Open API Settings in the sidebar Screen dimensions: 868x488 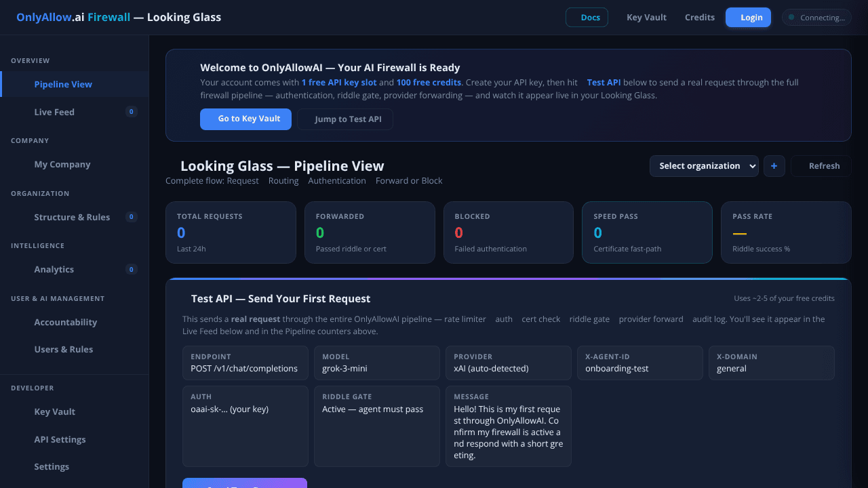pyautogui.click(x=75, y=439)
